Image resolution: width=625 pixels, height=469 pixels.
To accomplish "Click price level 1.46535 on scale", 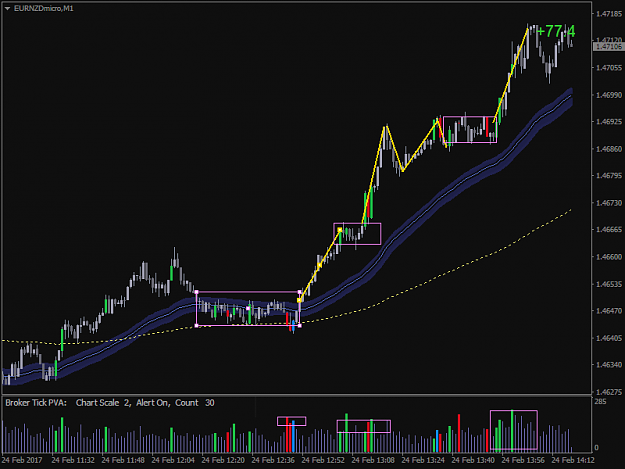I will pyautogui.click(x=609, y=285).
